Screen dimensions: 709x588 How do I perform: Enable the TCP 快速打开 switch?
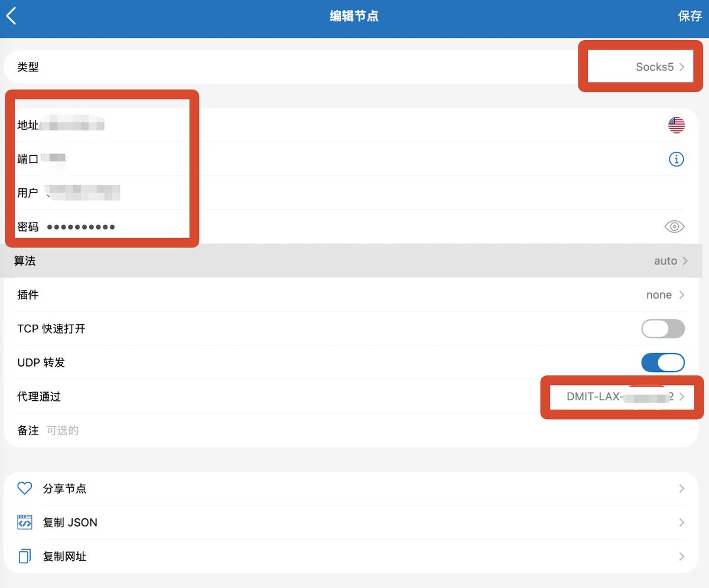tap(663, 329)
